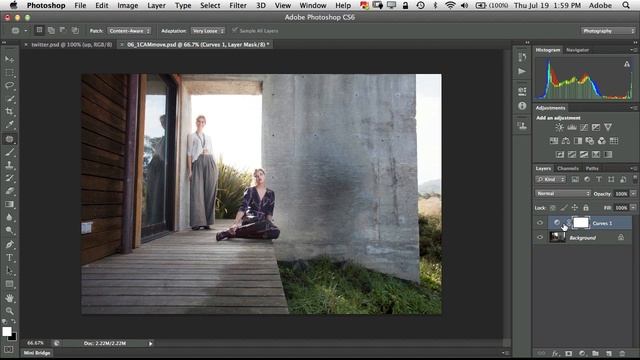
Task: Open the Layer menu
Action: click(x=156, y=5)
